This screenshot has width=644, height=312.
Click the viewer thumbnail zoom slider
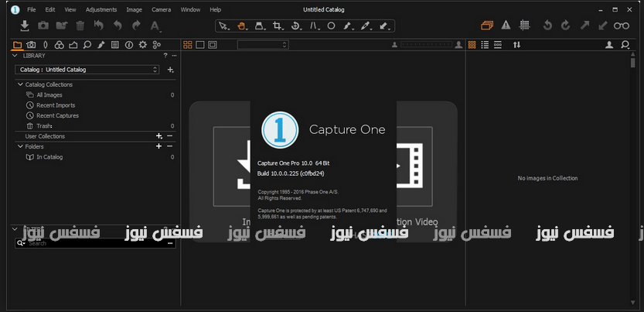[x=426, y=45]
